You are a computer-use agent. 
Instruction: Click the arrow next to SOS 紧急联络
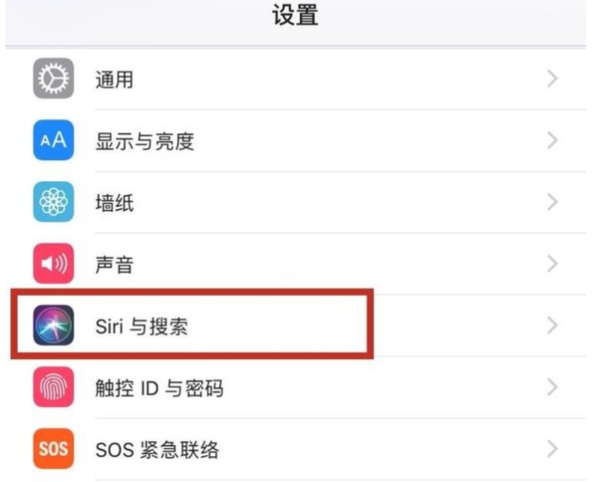552,449
